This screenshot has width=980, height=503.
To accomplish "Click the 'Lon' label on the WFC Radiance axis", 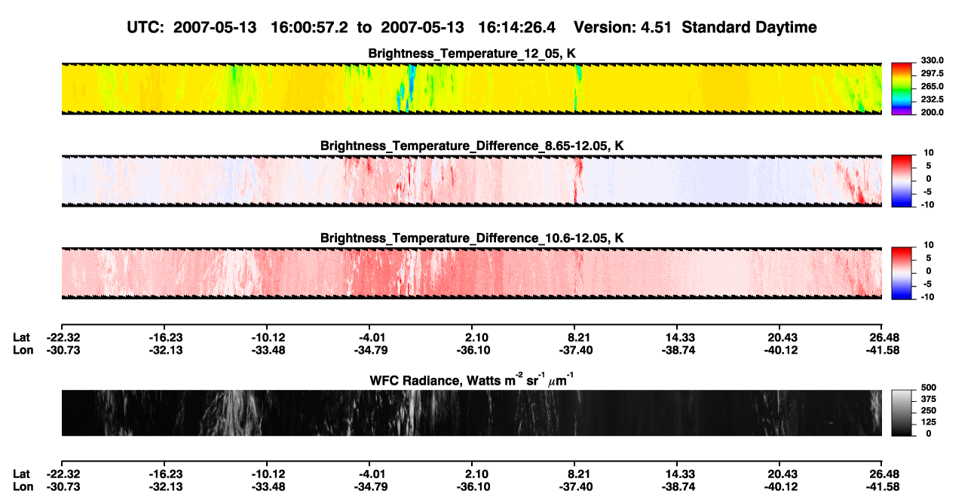I will (23, 486).
